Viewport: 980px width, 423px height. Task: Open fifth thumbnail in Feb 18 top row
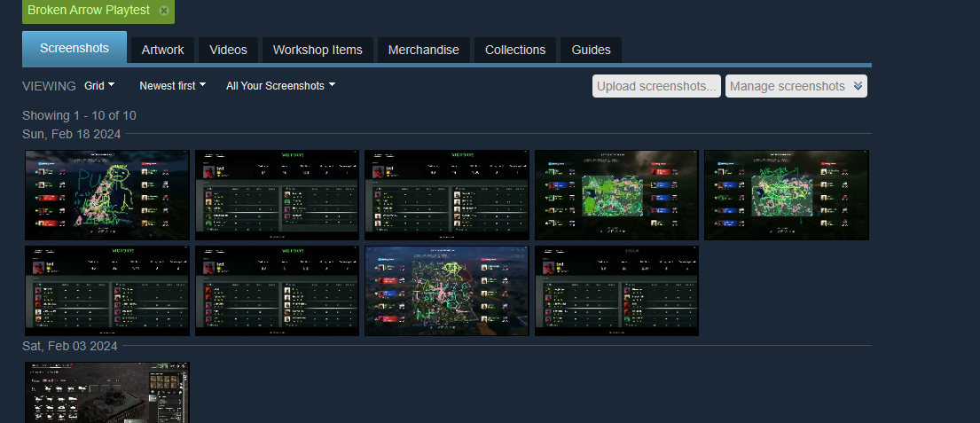click(787, 195)
